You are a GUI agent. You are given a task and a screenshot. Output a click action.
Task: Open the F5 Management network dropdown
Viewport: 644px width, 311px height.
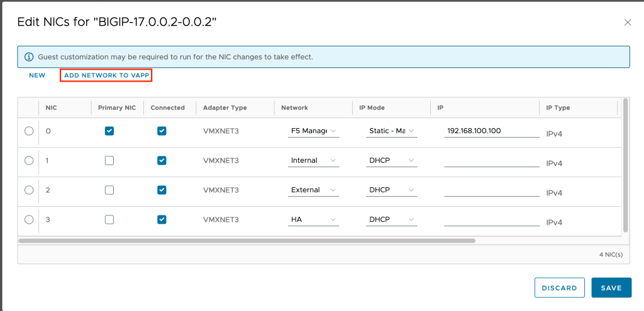(x=313, y=131)
